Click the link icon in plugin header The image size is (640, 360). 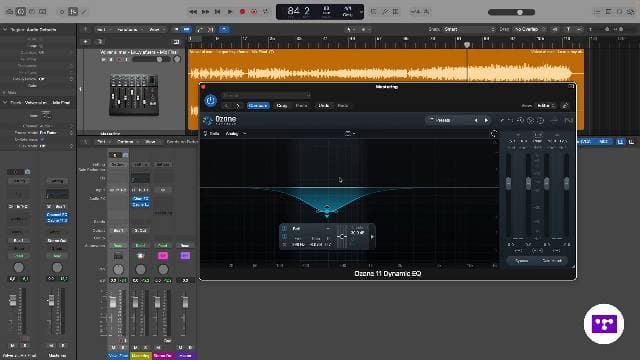(x=565, y=106)
